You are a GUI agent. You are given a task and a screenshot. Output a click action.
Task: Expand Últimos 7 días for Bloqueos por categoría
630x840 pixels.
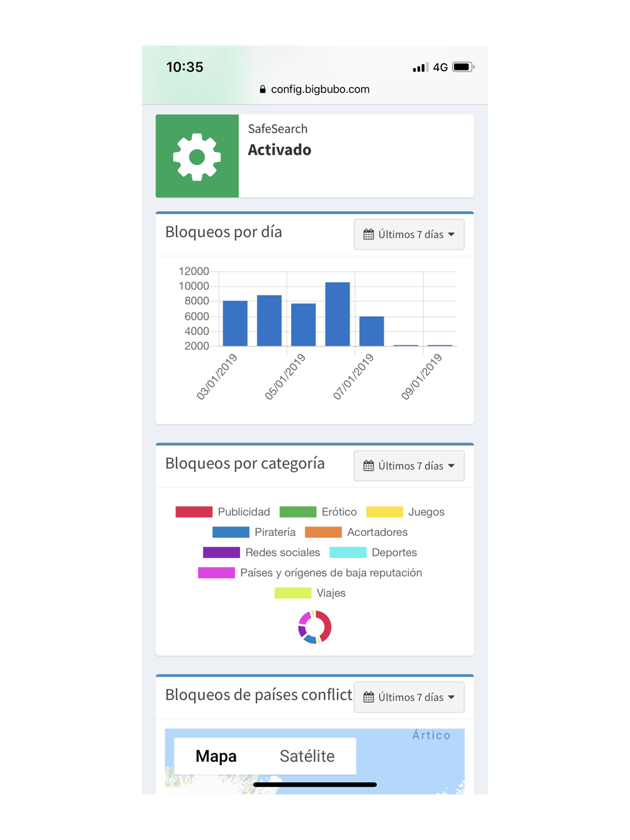[409, 466]
